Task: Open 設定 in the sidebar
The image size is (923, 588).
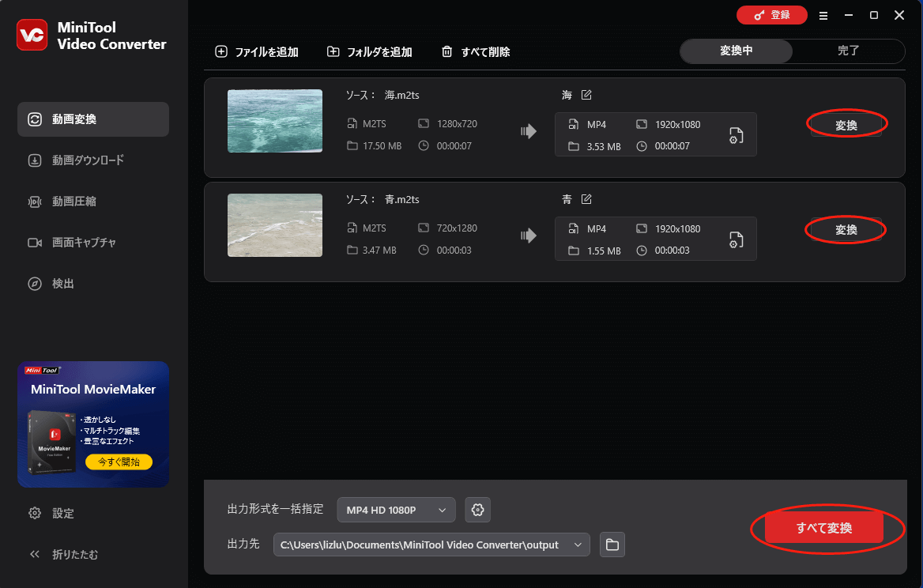Action: coord(51,513)
